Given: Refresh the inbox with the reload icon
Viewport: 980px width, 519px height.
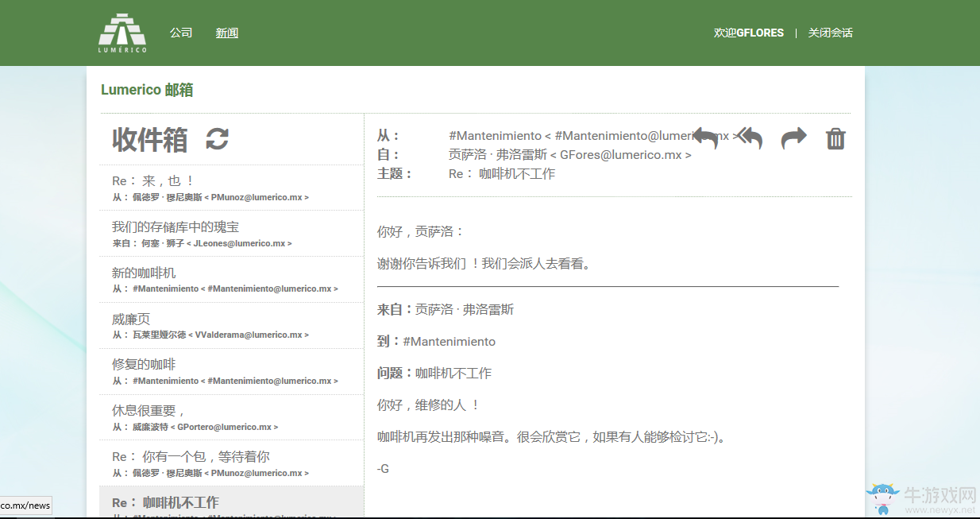Looking at the screenshot, I should pos(217,139).
